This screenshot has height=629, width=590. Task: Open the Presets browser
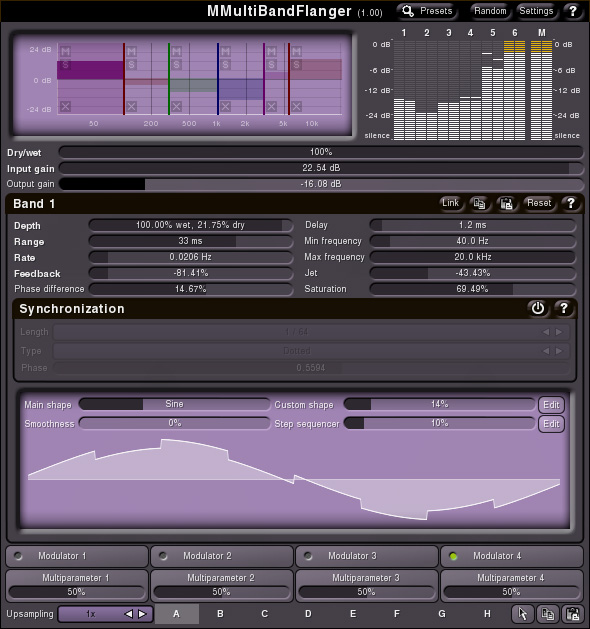(427, 11)
